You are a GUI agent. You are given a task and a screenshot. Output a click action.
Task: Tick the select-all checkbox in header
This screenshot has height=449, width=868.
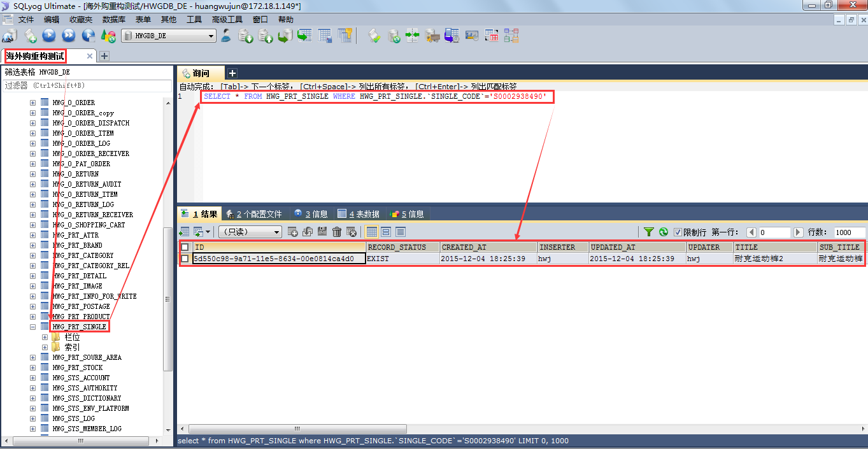[x=185, y=247]
